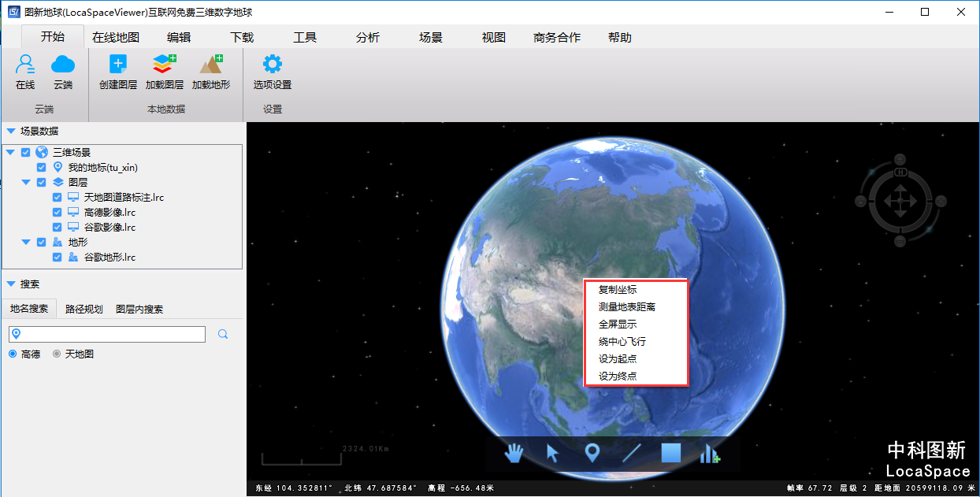Select the arrow pointer tool
This screenshot has width=980, height=497.
coord(553,453)
